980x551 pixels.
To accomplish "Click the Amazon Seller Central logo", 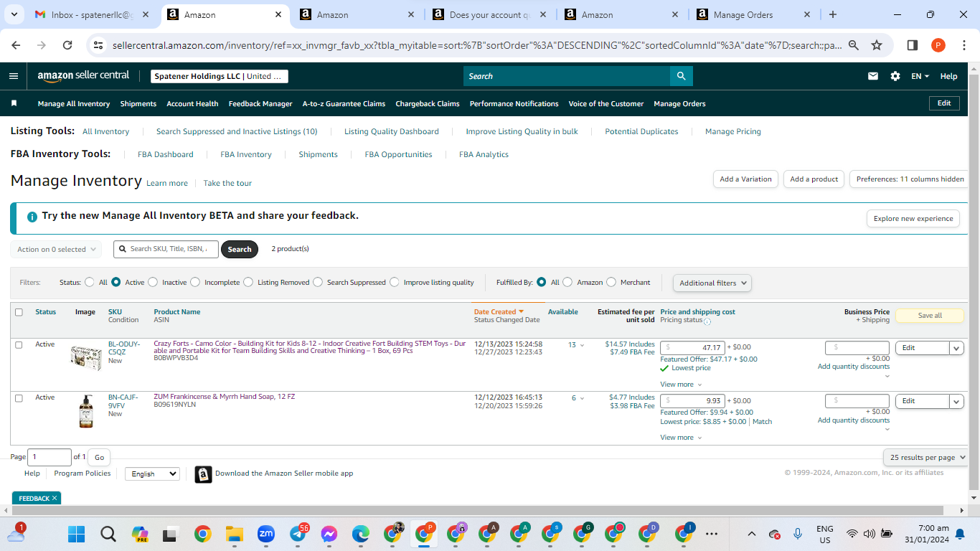I will (84, 75).
